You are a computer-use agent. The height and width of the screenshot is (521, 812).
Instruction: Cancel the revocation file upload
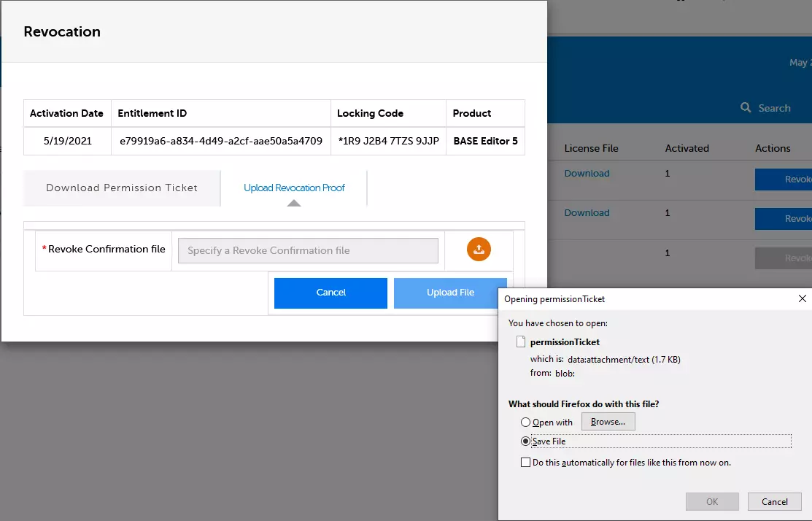point(330,293)
